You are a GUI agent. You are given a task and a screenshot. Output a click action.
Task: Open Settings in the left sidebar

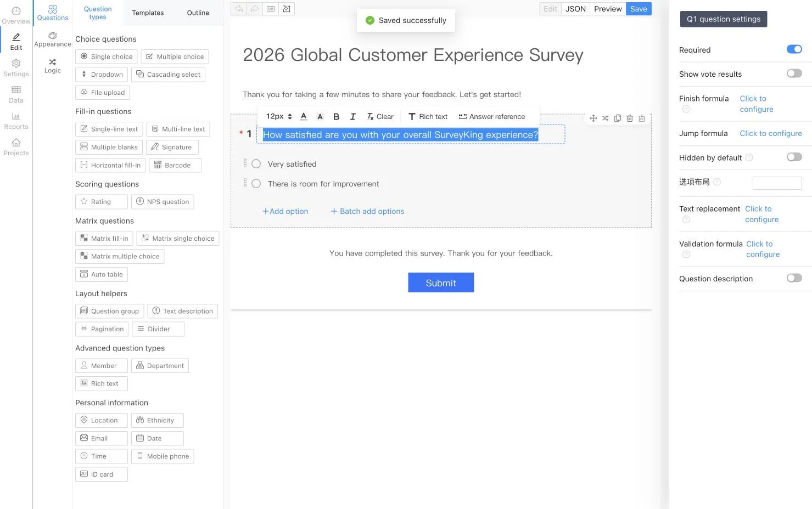pos(16,68)
